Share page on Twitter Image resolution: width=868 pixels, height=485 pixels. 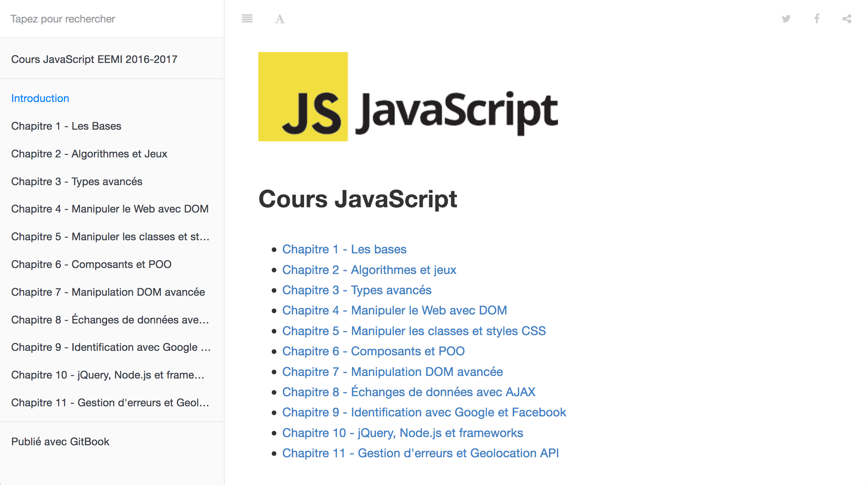pyautogui.click(x=786, y=19)
